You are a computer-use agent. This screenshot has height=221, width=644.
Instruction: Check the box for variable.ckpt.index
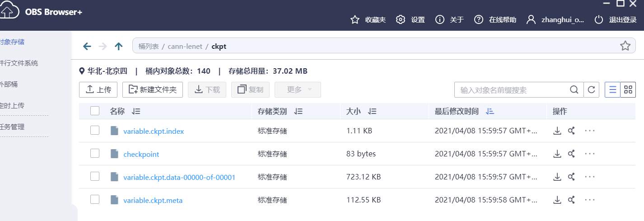tap(95, 131)
